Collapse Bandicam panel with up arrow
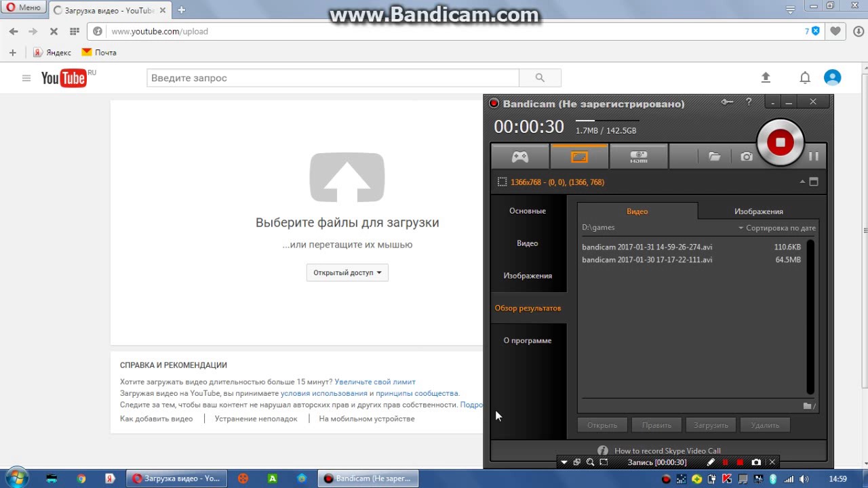Screen dimensions: 868x488 (x=802, y=182)
